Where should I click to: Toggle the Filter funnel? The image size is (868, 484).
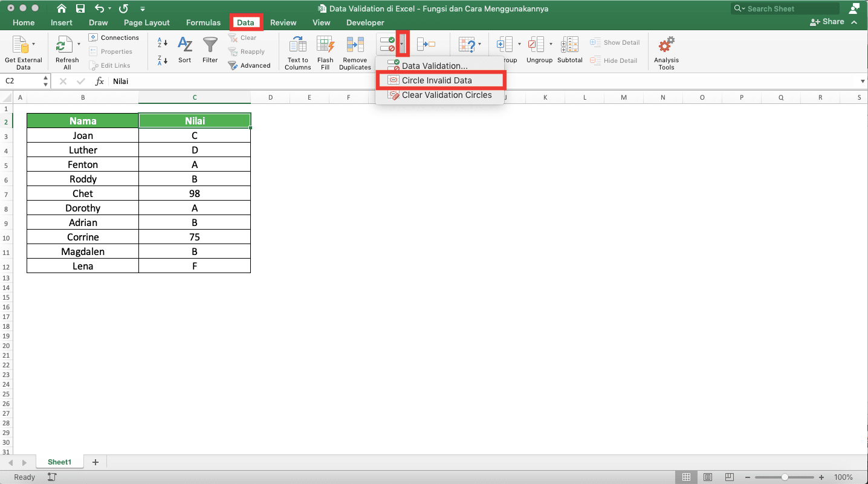click(x=210, y=45)
